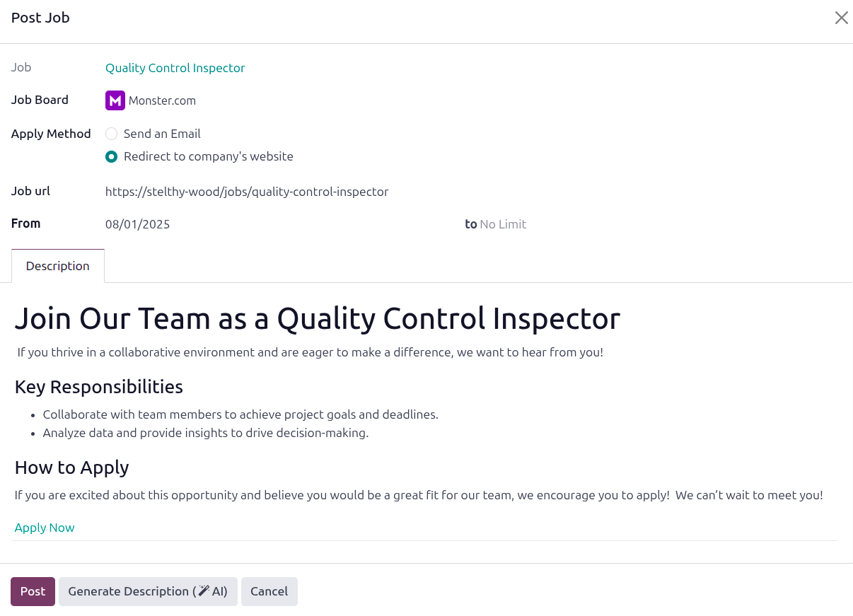The image size is (853, 616).
Task: Close the Post Job dialog
Action: [x=841, y=18]
